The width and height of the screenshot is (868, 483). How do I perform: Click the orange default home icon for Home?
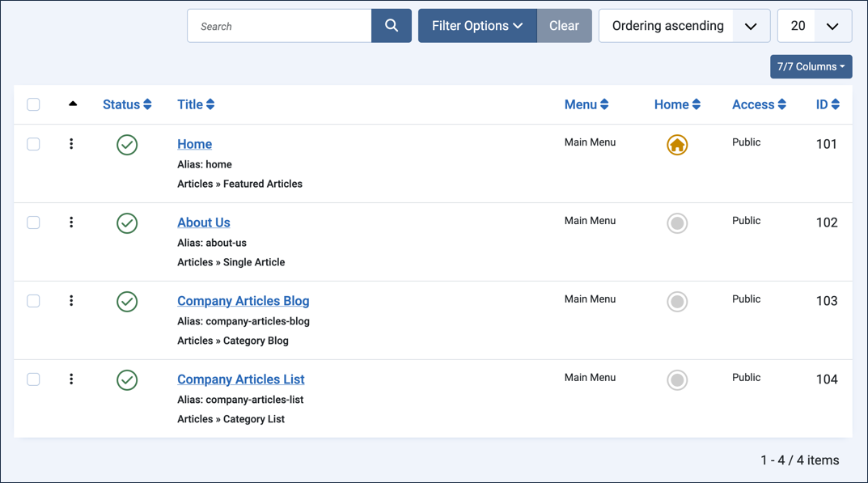[677, 145]
